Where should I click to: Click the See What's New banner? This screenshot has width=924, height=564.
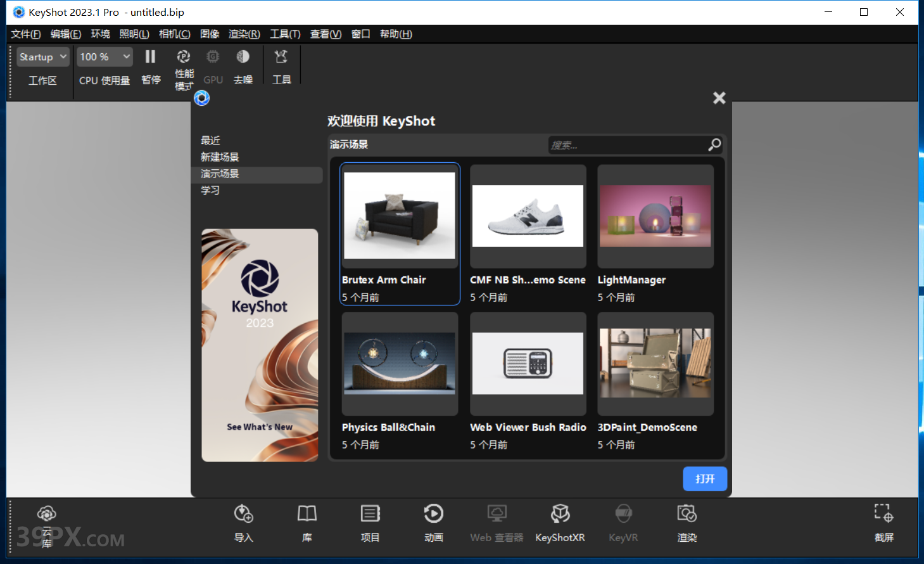(x=260, y=345)
